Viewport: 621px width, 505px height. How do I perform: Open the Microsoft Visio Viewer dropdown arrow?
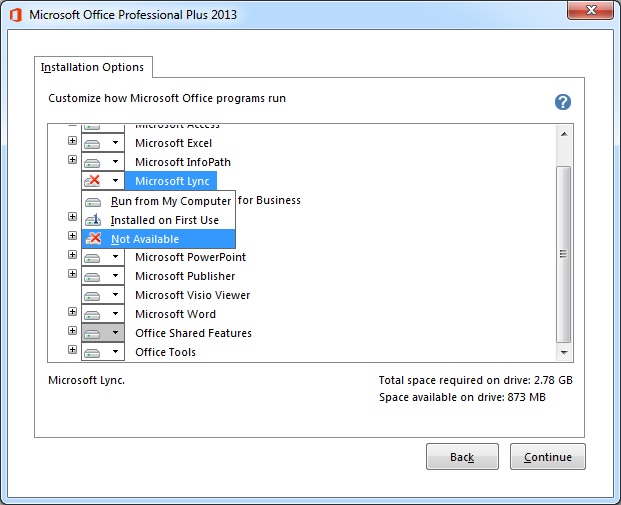point(115,295)
